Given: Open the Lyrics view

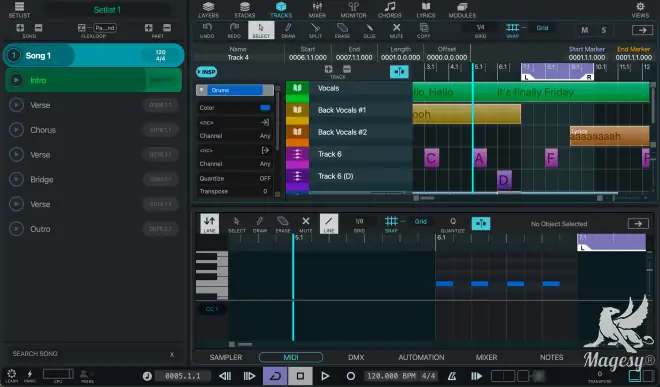Looking at the screenshot, I should [426, 10].
